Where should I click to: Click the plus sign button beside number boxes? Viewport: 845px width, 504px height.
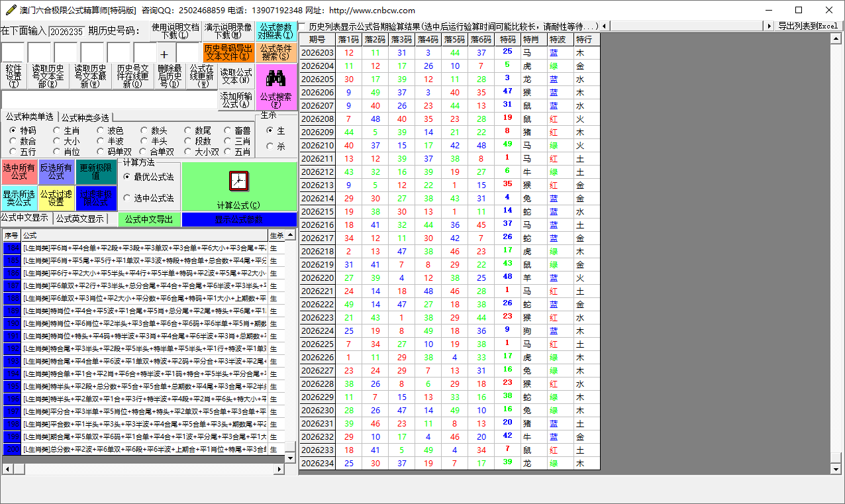click(164, 54)
